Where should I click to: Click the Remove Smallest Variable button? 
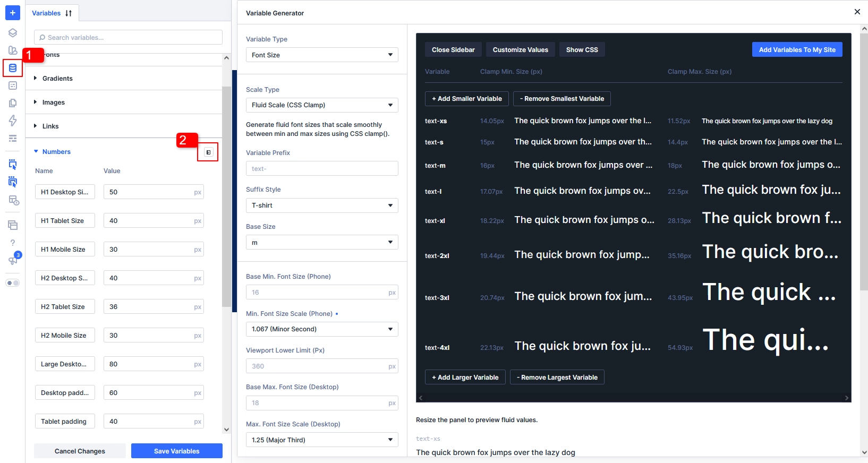point(562,99)
